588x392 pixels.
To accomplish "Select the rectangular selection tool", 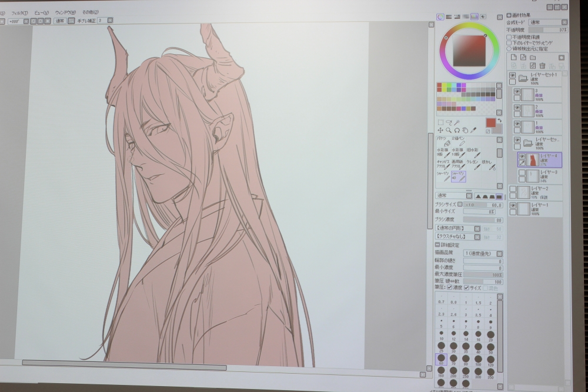I will [440, 122].
